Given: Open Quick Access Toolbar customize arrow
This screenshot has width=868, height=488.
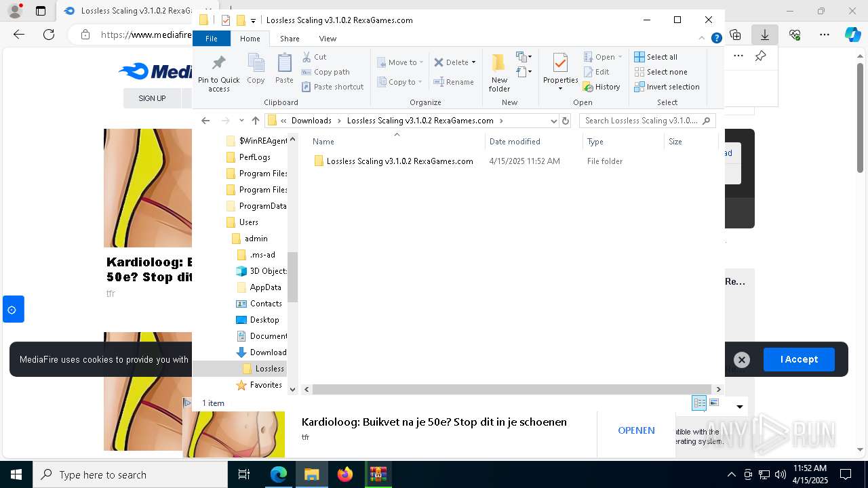Looking at the screenshot, I should click(x=253, y=20).
